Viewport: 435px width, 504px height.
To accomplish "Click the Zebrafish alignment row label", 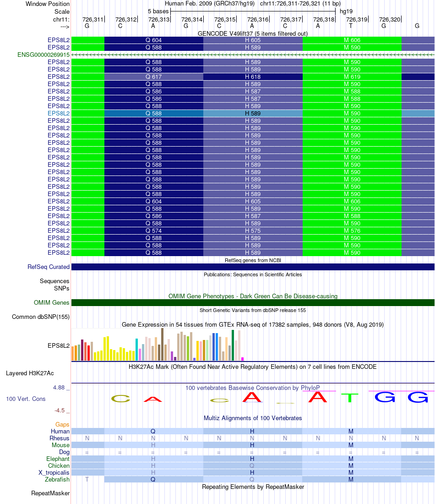I will (57, 479).
